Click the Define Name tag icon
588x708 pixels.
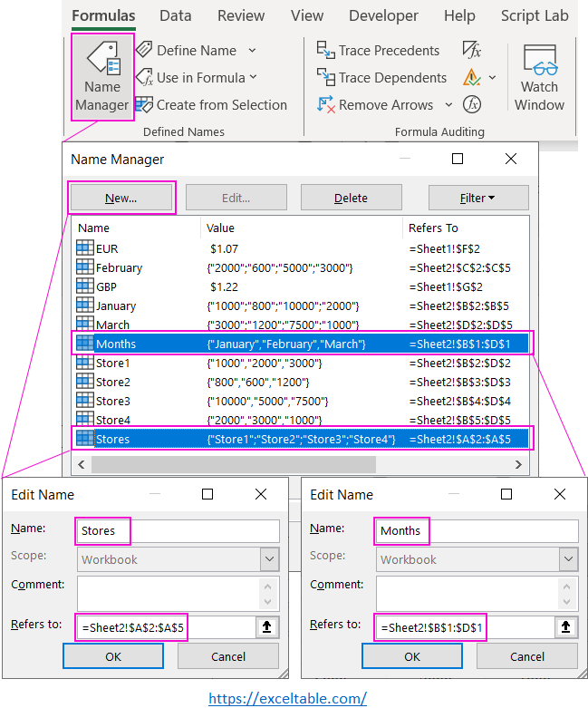[143, 51]
